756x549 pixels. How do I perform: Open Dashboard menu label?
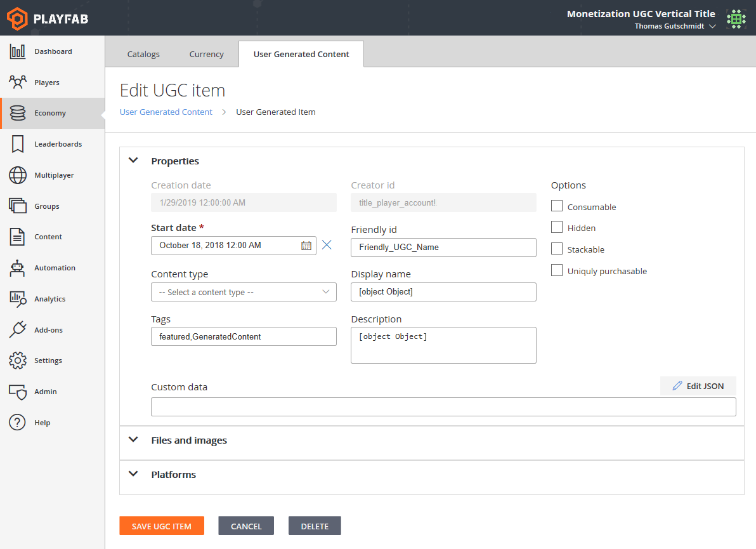(x=53, y=51)
